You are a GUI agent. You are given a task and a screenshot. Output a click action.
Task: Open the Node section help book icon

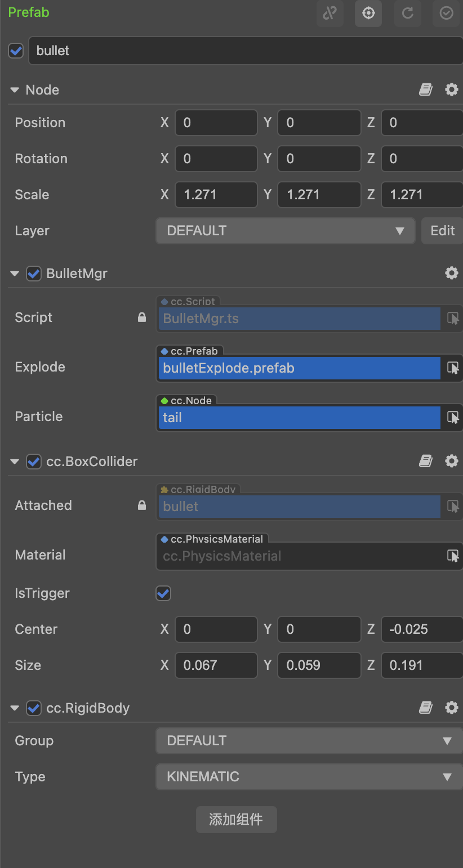pyautogui.click(x=426, y=90)
